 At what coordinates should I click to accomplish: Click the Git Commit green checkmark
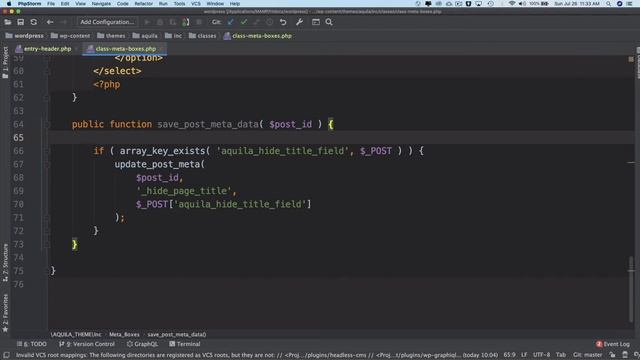[x=244, y=22]
